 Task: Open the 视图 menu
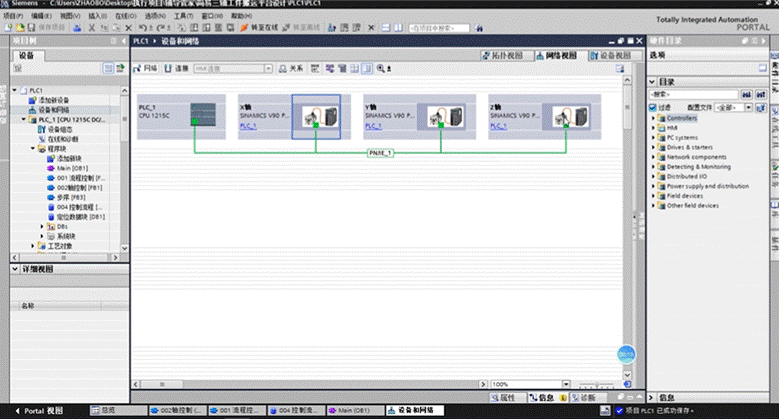tap(70, 16)
